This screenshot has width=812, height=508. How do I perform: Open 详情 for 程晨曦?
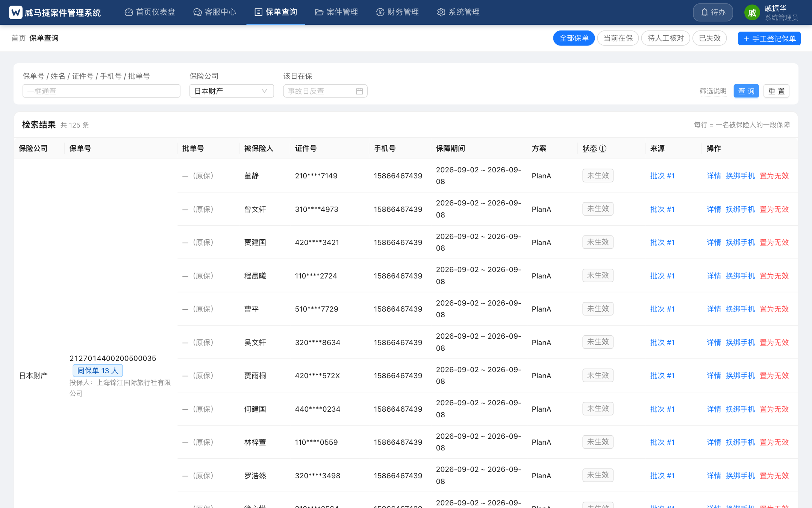coord(714,276)
